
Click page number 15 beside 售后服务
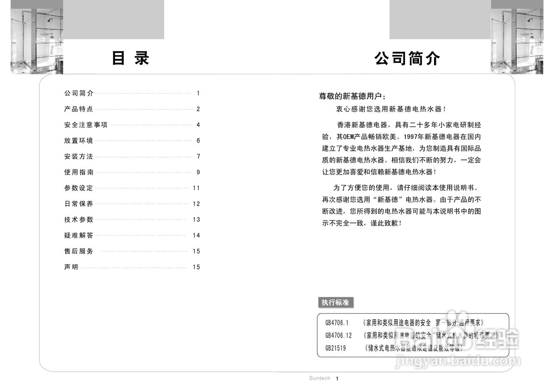pyautogui.click(x=196, y=251)
